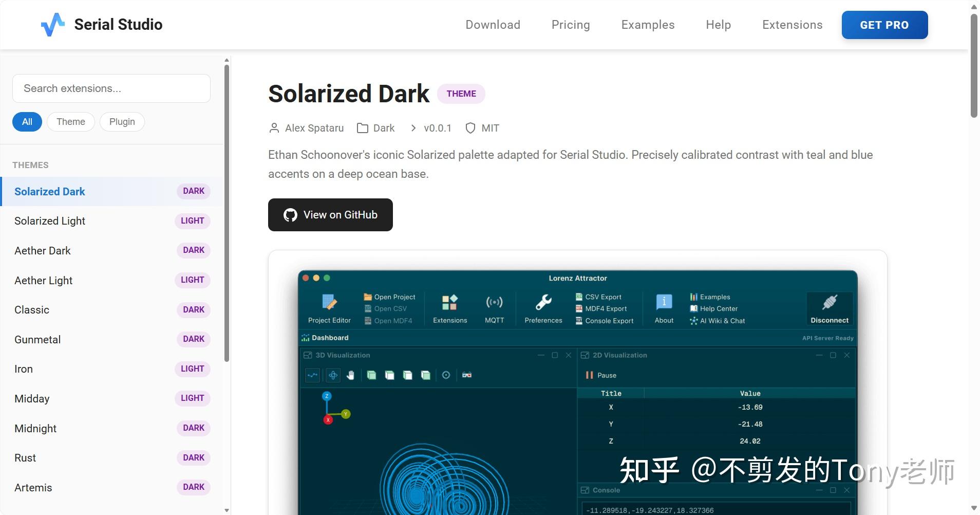Image resolution: width=980 pixels, height=515 pixels.
Task: Click the shield icon next to MIT
Action: (470, 128)
